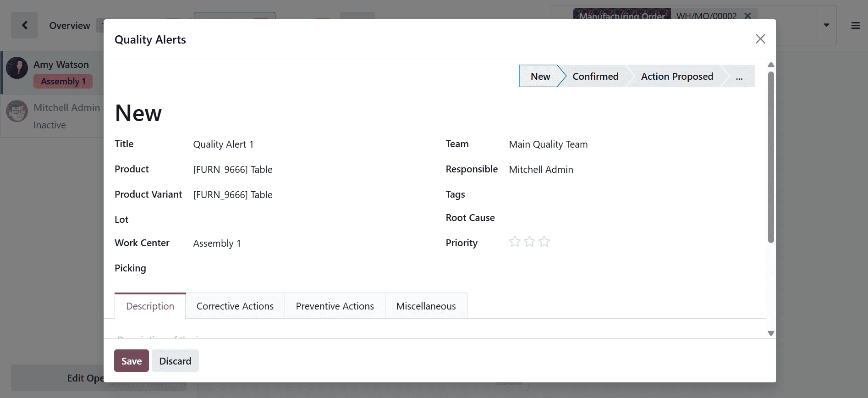Open the hamburger menu icon
This screenshot has height=398, width=868.
point(855,25)
